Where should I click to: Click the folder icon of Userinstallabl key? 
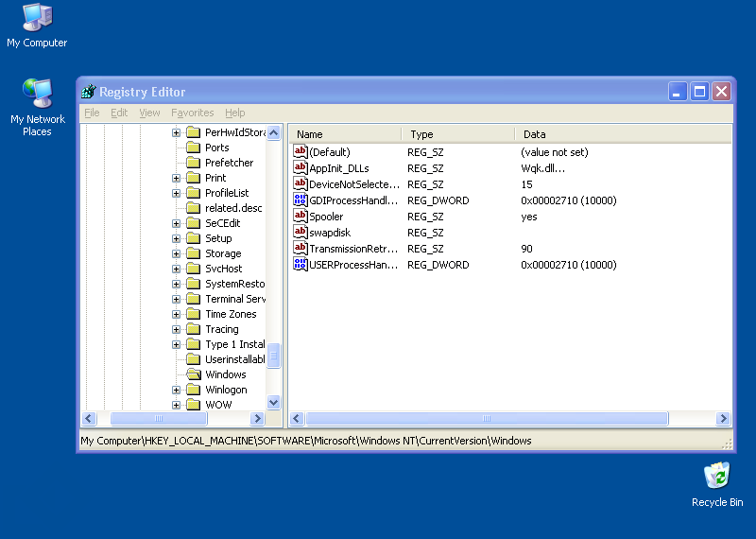point(194,359)
